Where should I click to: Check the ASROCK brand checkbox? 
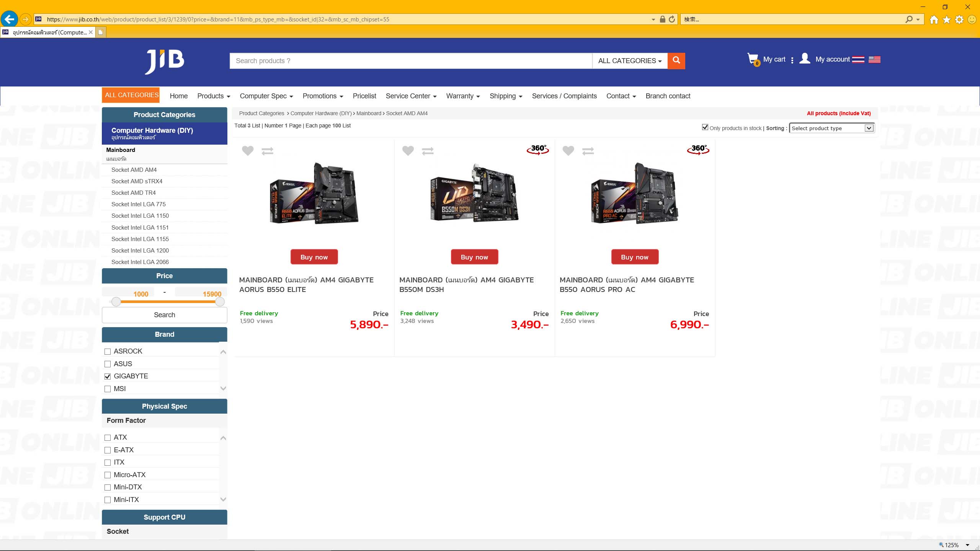(x=108, y=352)
